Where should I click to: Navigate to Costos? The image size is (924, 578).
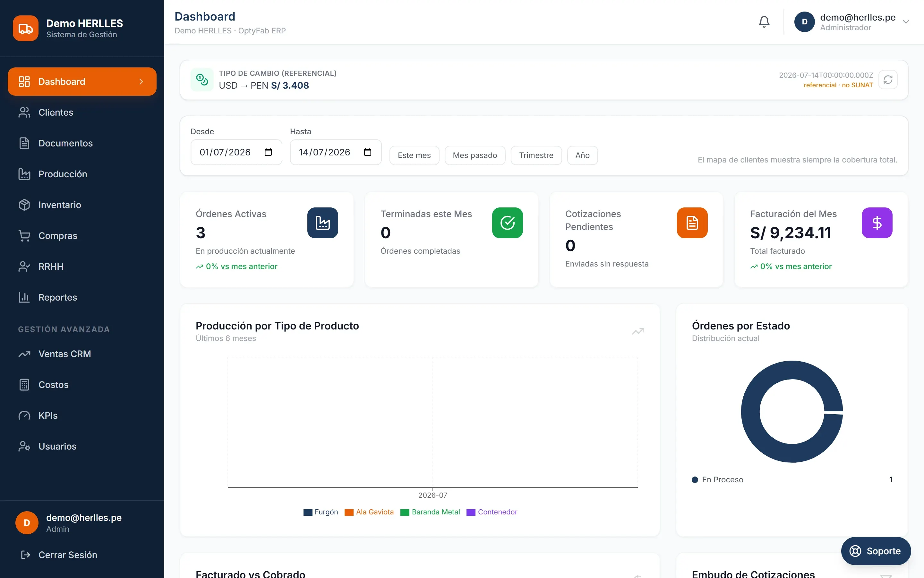coord(82,385)
